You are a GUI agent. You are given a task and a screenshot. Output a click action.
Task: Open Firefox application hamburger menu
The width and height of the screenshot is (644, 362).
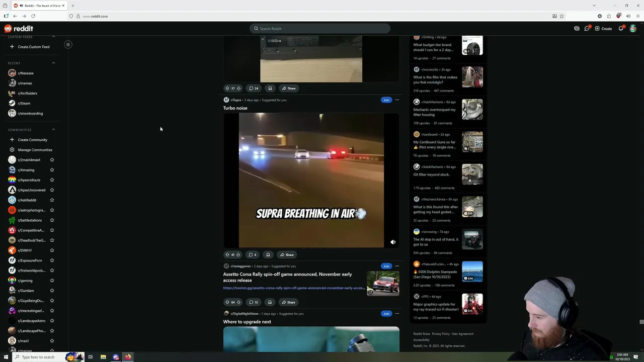click(637, 16)
